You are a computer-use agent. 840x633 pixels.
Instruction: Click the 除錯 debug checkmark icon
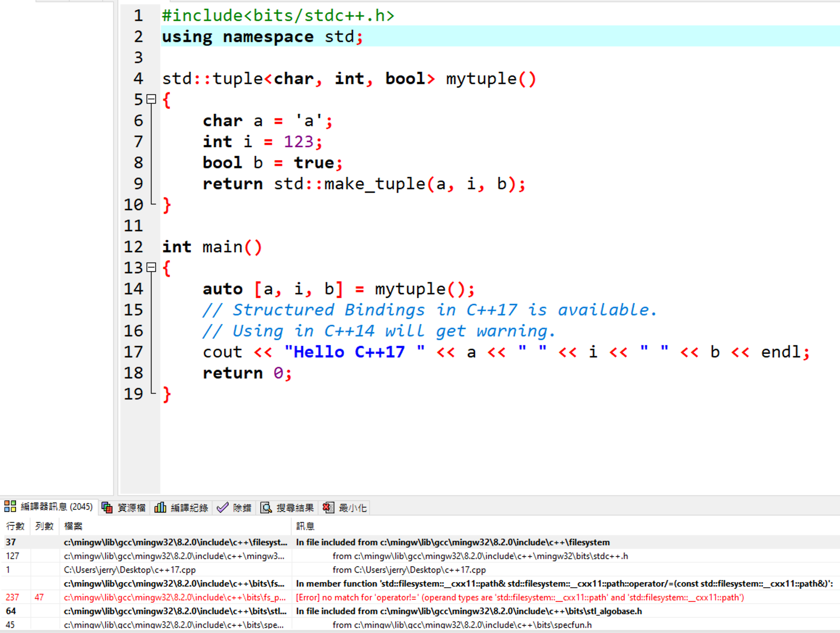222,508
